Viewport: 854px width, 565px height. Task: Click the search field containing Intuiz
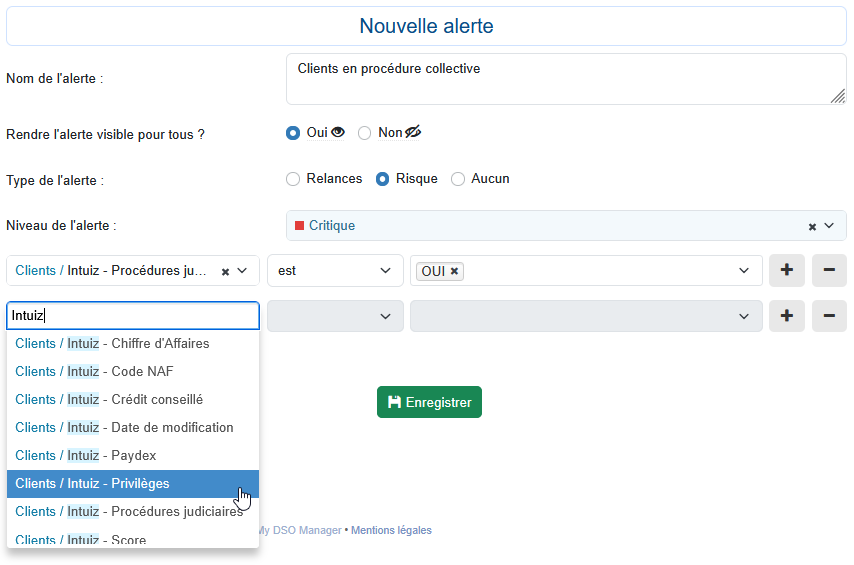(133, 315)
